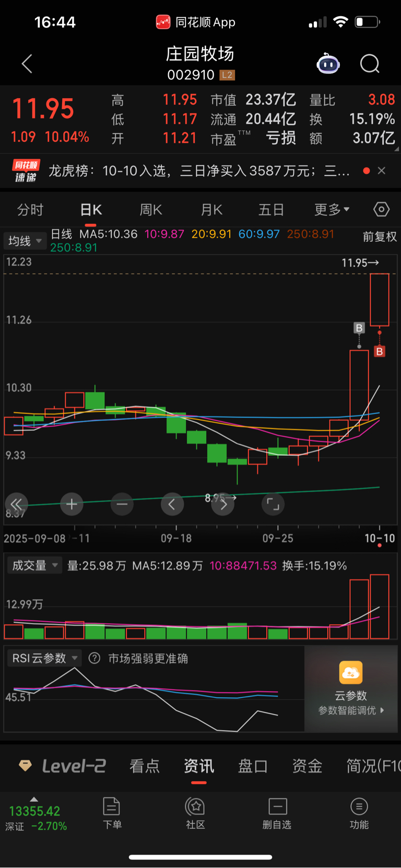401x868 pixels.
Task: Tap the 10-10 date label
Action: 380,538
